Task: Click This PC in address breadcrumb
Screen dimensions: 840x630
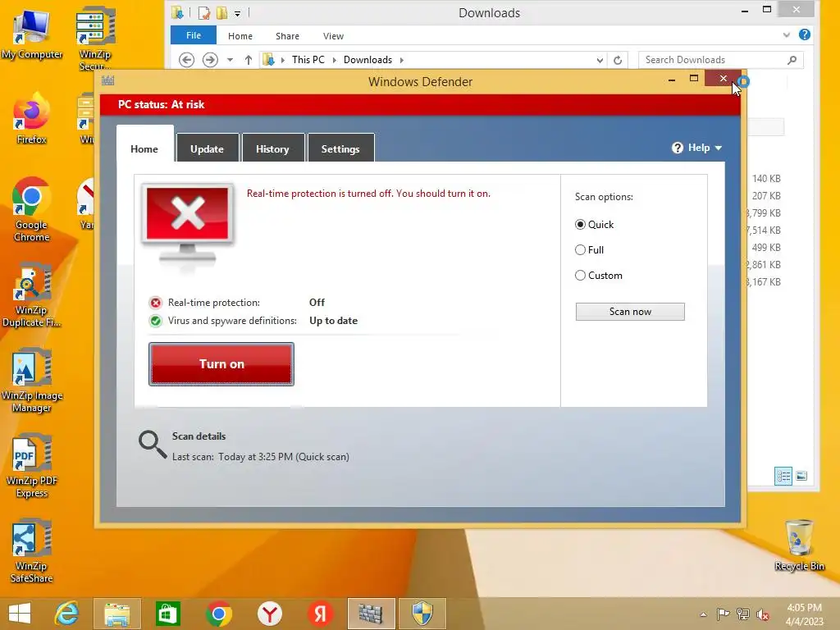Action: click(x=308, y=60)
